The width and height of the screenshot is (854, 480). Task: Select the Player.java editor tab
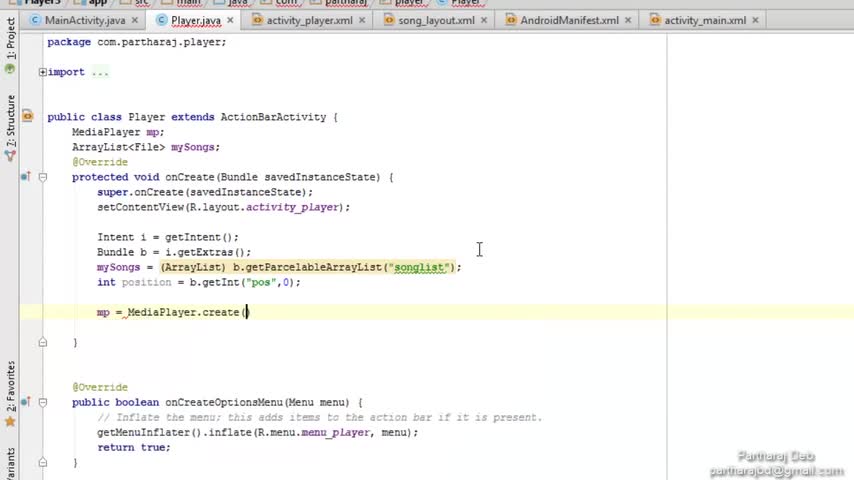pos(196,20)
